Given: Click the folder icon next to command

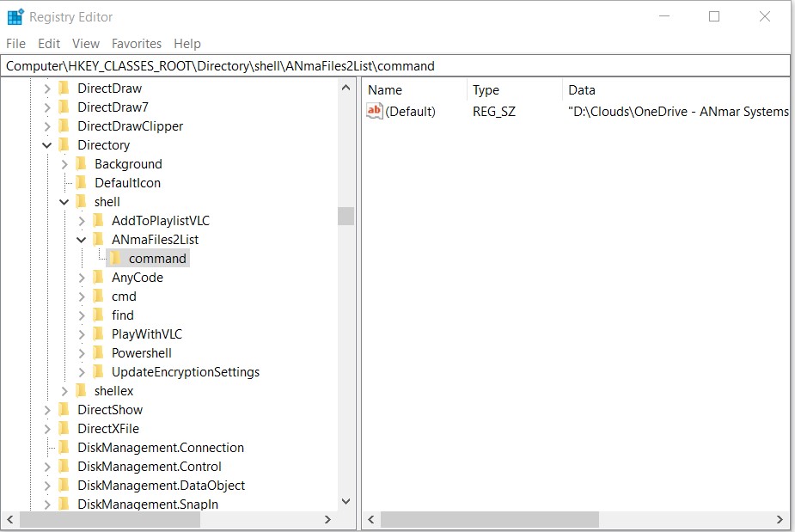Looking at the screenshot, I should click(115, 259).
